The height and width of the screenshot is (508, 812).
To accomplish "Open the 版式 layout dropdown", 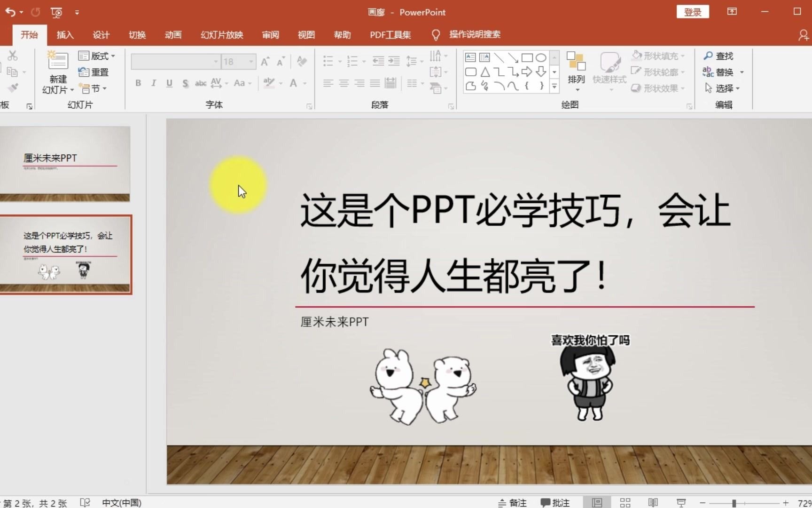I will pyautogui.click(x=97, y=56).
